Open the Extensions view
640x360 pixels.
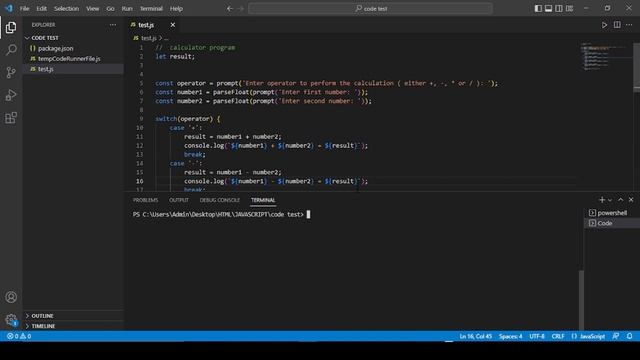11,118
